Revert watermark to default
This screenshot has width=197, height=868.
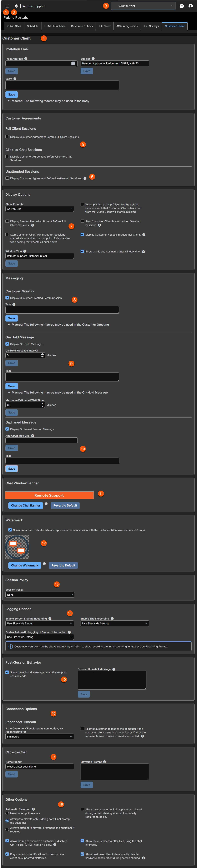point(63,565)
